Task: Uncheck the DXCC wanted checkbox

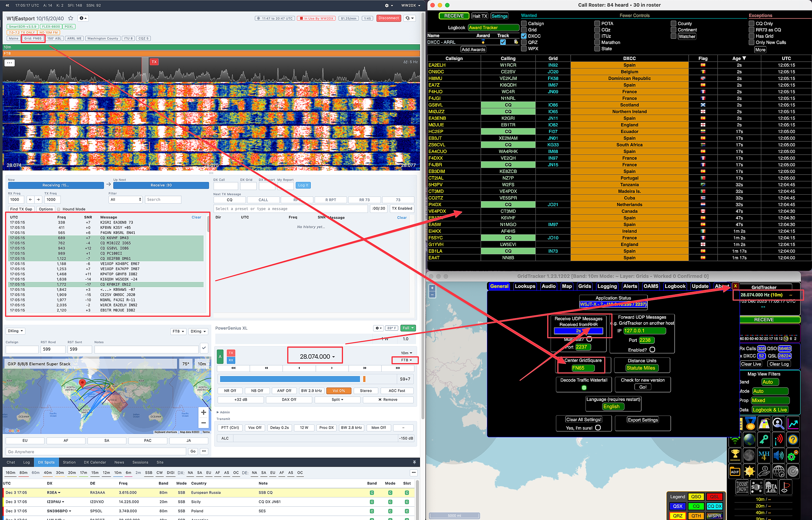Action: point(524,36)
